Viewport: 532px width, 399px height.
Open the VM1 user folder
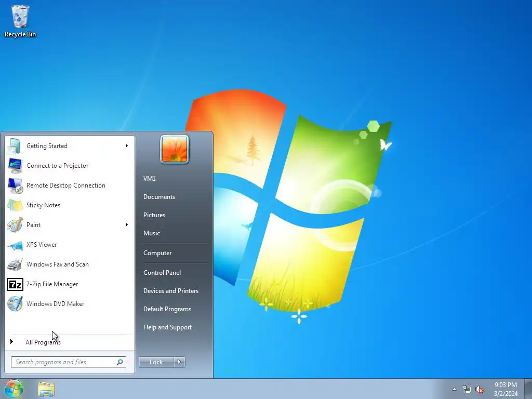[149, 179]
